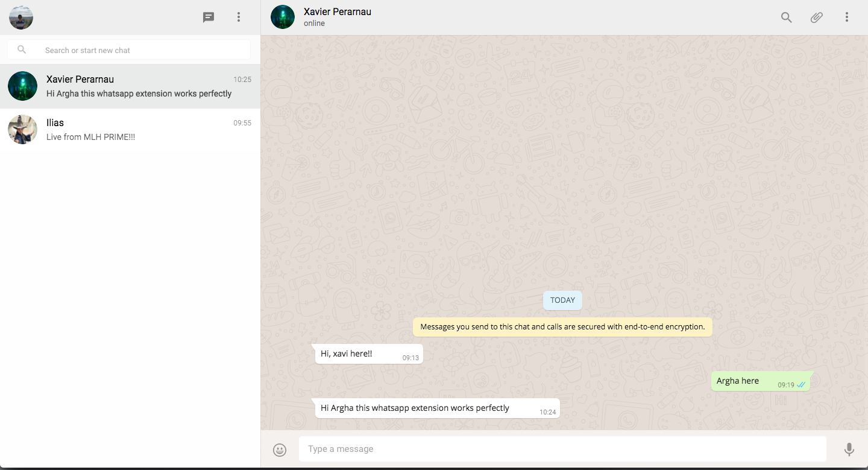Click the TODAY date label
The width and height of the screenshot is (868, 470).
click(x=562, y=300)
